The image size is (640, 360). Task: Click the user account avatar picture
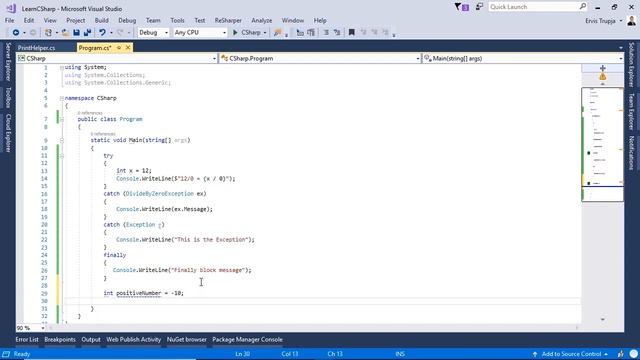[x=631, y=20]
